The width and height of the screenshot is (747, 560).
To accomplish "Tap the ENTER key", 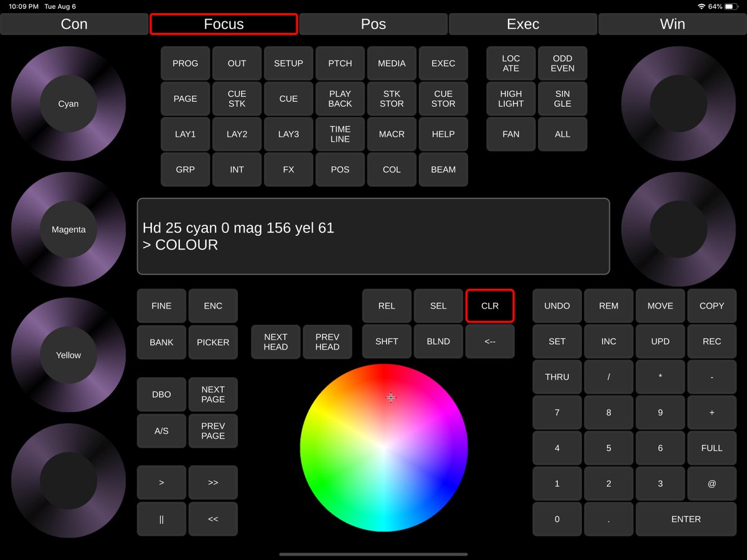I will (686, 519).
